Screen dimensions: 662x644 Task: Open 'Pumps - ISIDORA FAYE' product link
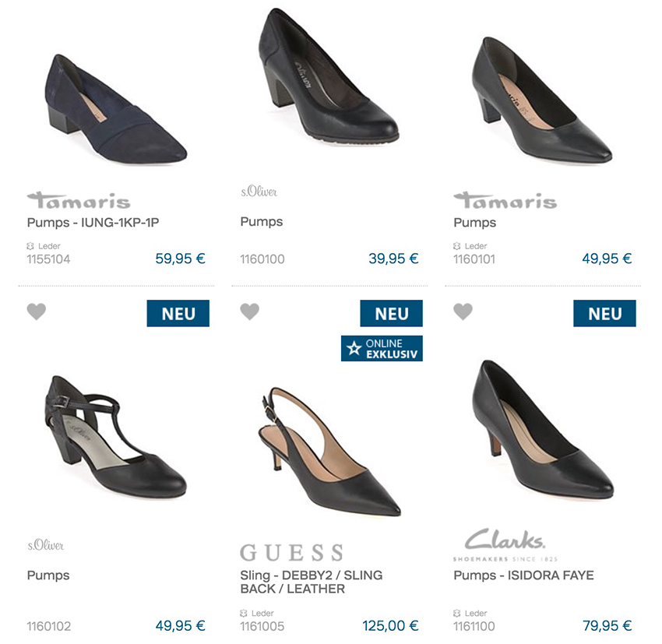(523, 575)
